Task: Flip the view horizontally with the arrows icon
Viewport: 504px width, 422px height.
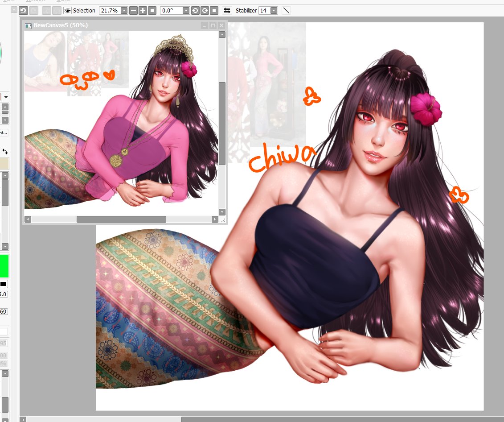Action: coord(227,11)
